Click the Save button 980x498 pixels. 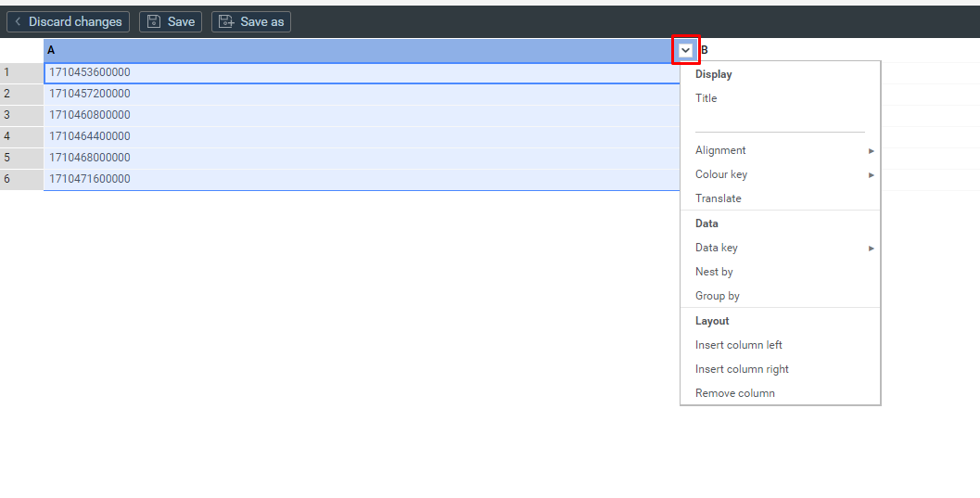click(x=171, y=21)
